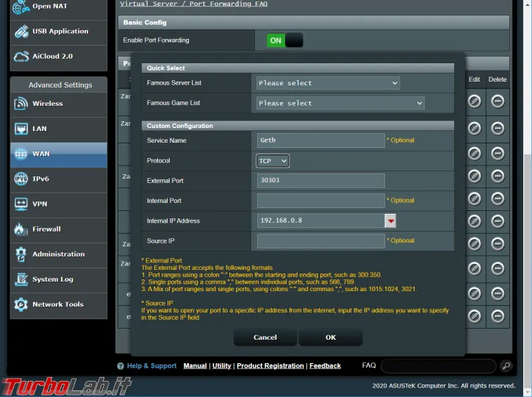The width and height of the screenshot is (532, 397).
Task: Expand the Internal IP Address client list arrow
Action: tap(391, 221)
